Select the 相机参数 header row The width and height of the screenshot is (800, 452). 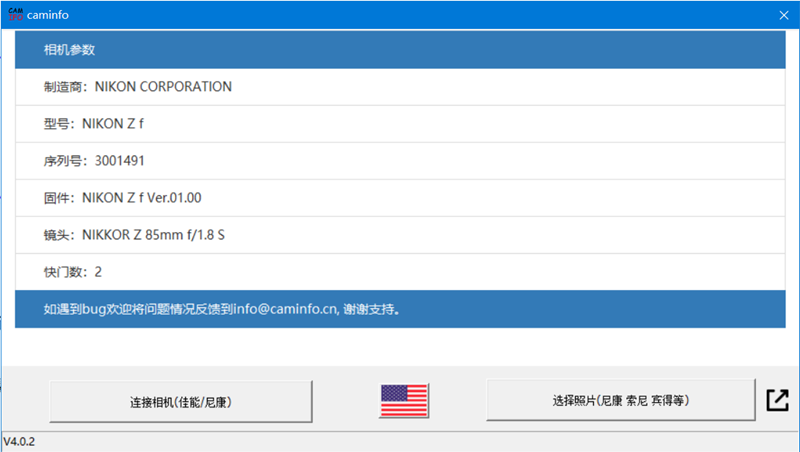pyautogui.click(x=400, y=49)
